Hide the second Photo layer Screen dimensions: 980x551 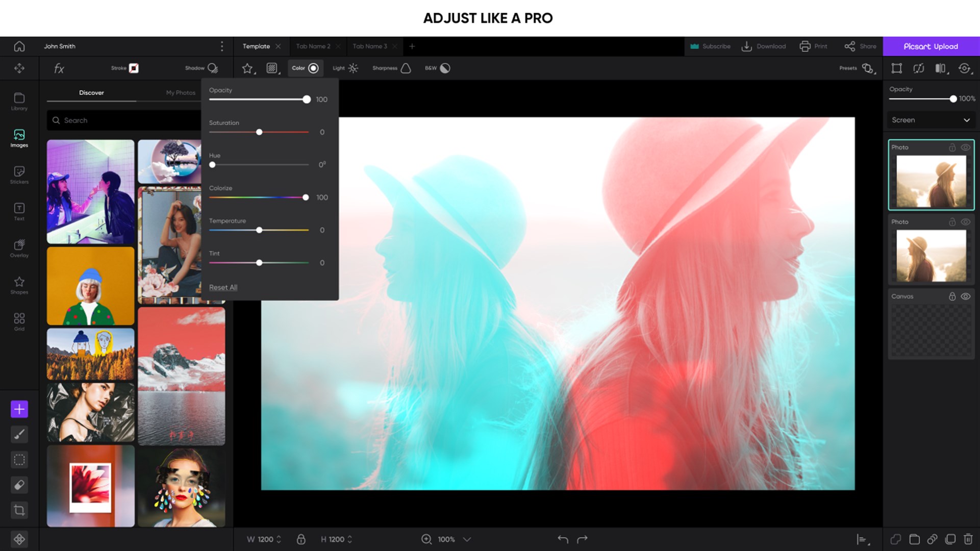pyautogui.click(x=967, y=222)
